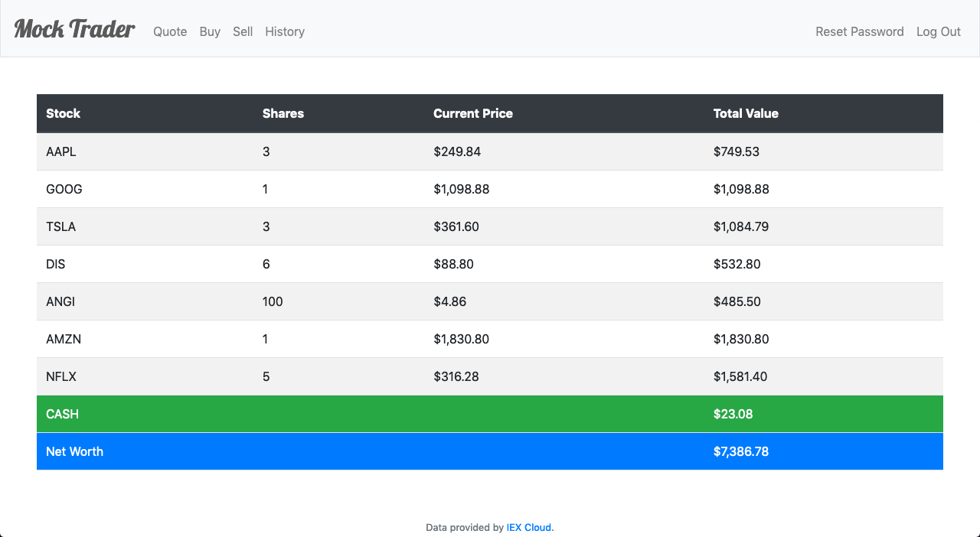Click NFLX current price $316.28

coord(456,376)
